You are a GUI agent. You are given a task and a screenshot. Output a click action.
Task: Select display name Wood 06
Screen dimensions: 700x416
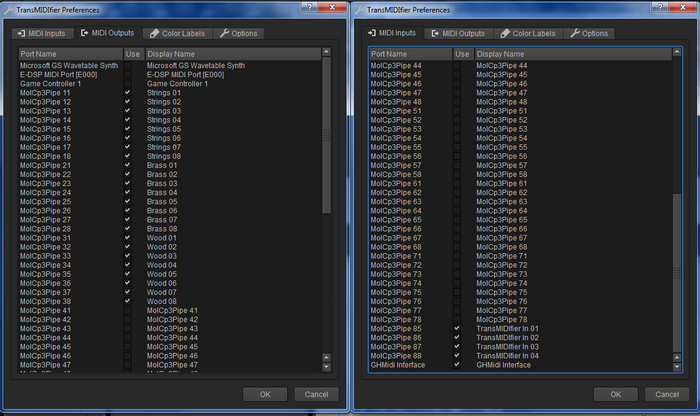click(162, 283)
